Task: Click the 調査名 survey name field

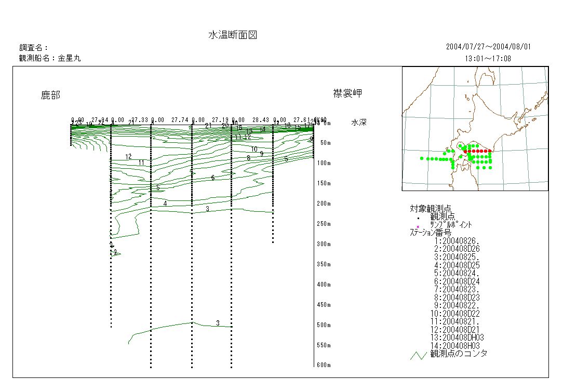Action: click(34, 48)
